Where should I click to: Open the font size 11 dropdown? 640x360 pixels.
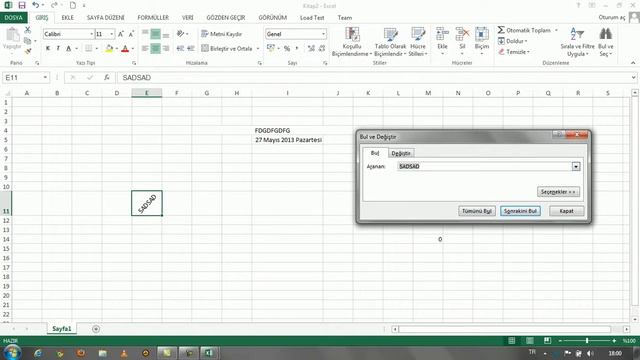(x=112, y=34)
